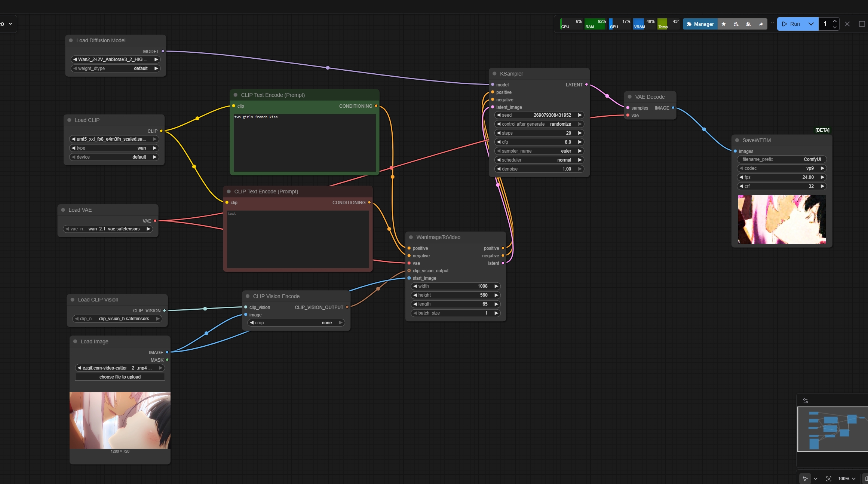The image size is (868, 484).
Task: Open the minimap settings sliders icon
Action: [x=805, y=401]
